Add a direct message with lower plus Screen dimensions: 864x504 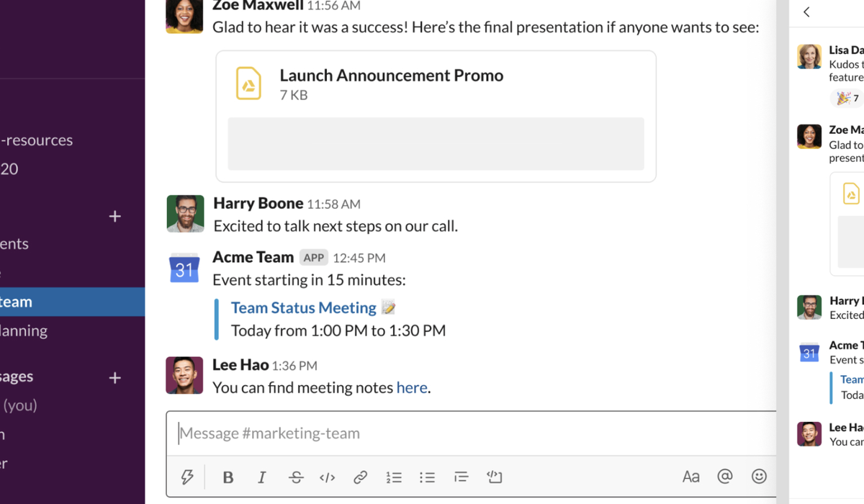(x=114, y=377)
